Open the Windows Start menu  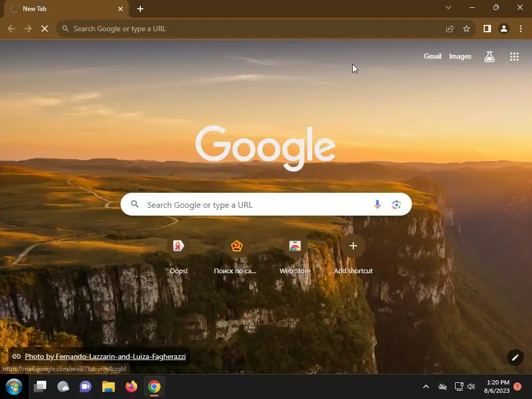[14, 387]
